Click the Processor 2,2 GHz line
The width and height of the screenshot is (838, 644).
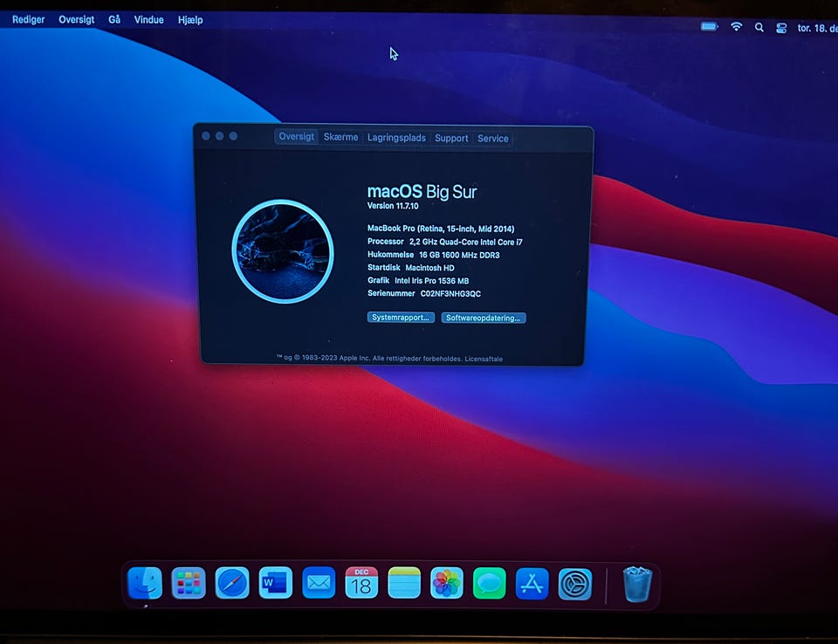[444, 242]
